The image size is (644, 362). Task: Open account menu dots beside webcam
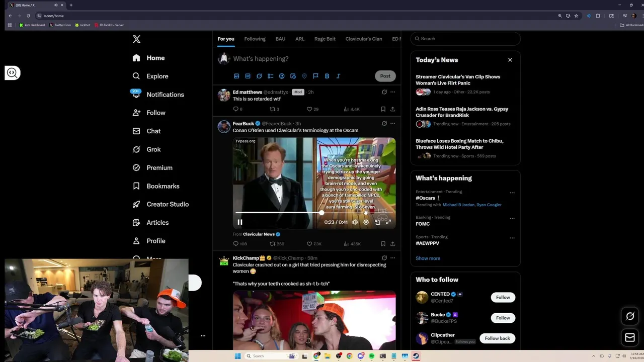click(x=203, y=335)
